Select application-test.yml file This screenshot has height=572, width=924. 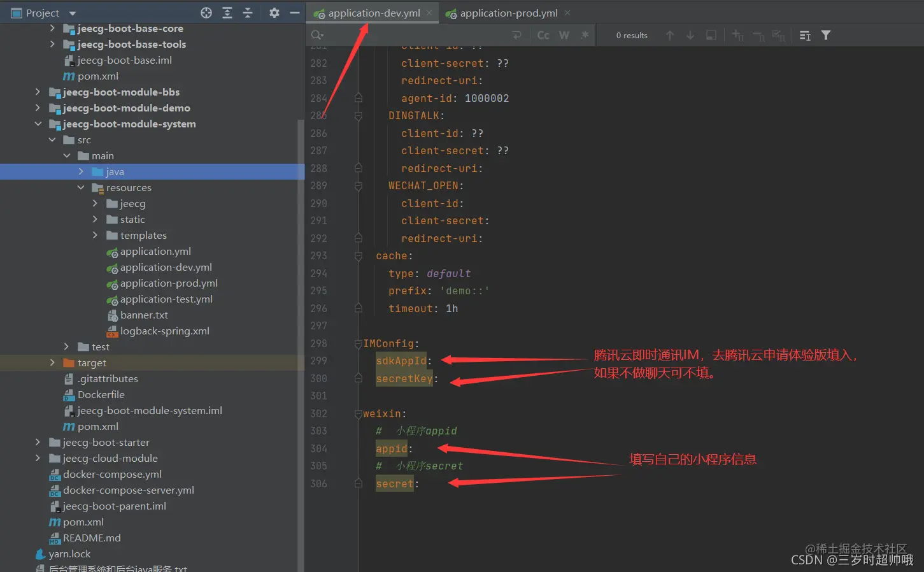166,299
